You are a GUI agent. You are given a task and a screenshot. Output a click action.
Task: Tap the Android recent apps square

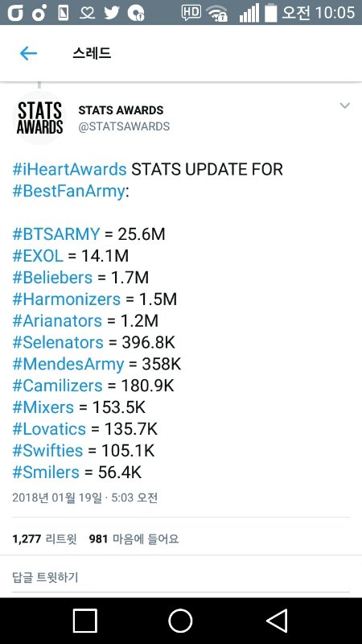[x=85, y=621]
